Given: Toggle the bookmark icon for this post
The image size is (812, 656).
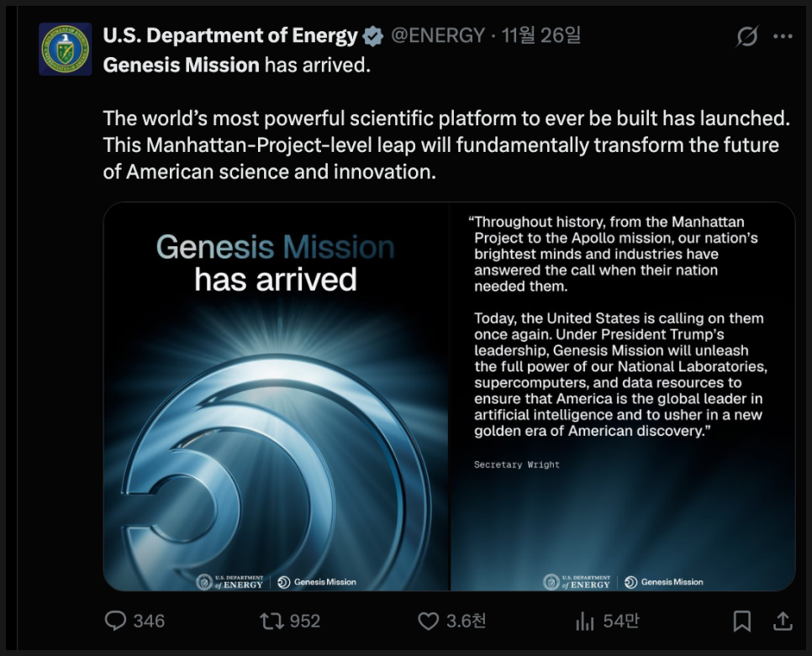Looking at the screenshot, I should pos(742,621).
